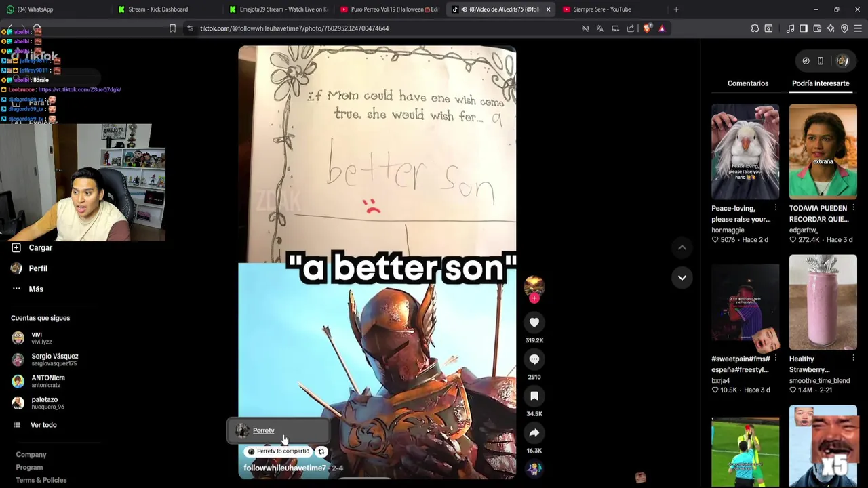This screenshot has width=868, height=488.
Task: Click the translate page icon in address bar
Action: pyautogui.click(x=600, y=28)
